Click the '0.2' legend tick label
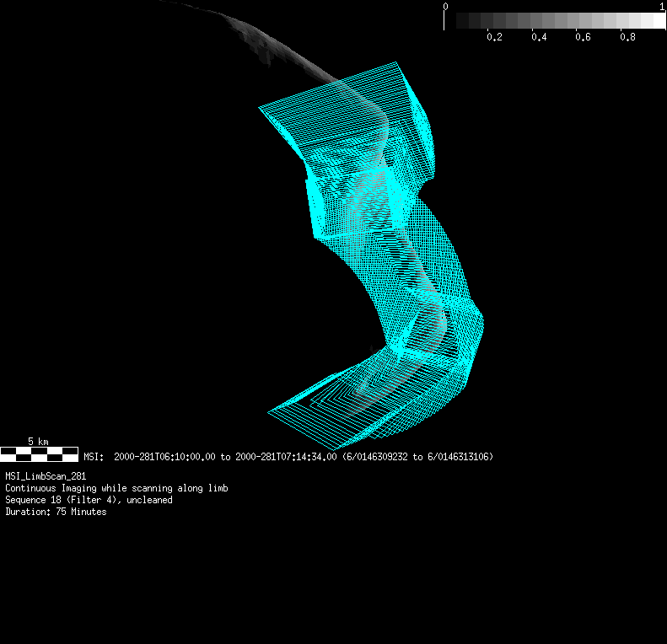The image size is (667, 644). point(494,37)
